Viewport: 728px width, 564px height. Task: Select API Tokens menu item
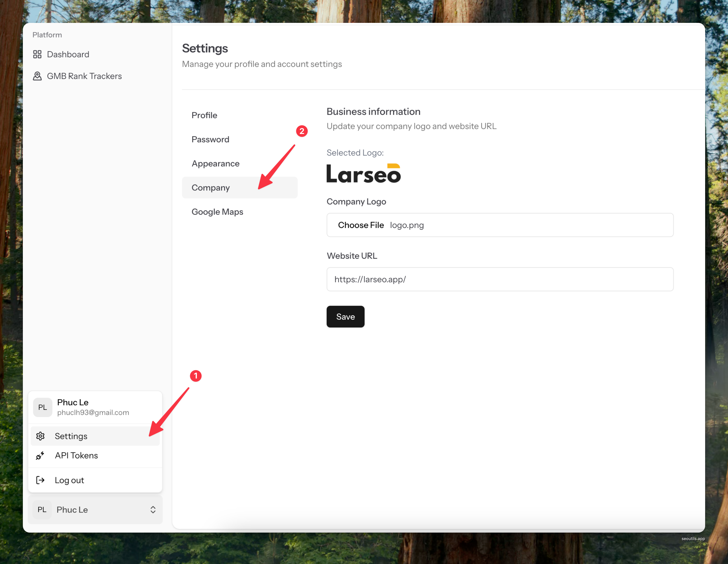(x=76, y=455)
